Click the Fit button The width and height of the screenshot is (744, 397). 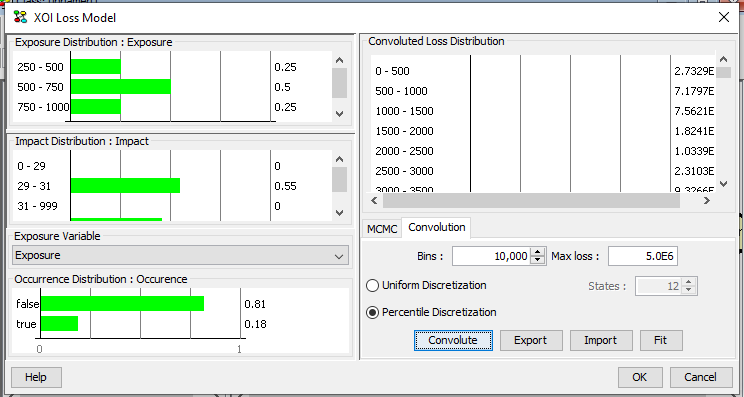click(661, 341)
